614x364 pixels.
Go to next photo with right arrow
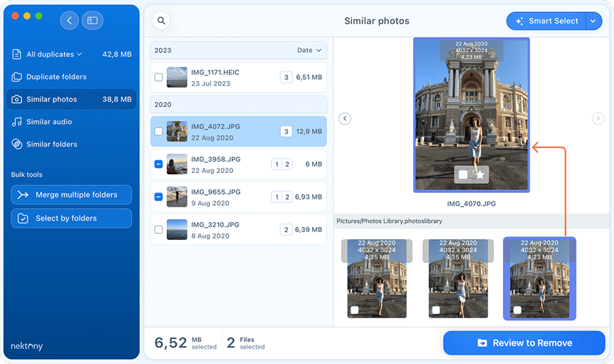click(x=598, y=118)
